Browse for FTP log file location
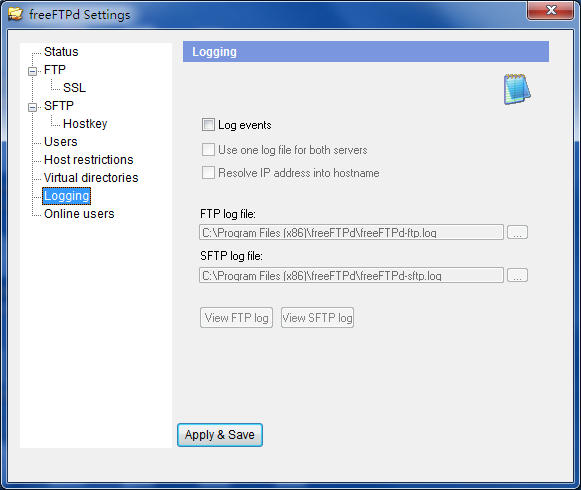This screenshot has width=581, height=490. click(517, 232)
